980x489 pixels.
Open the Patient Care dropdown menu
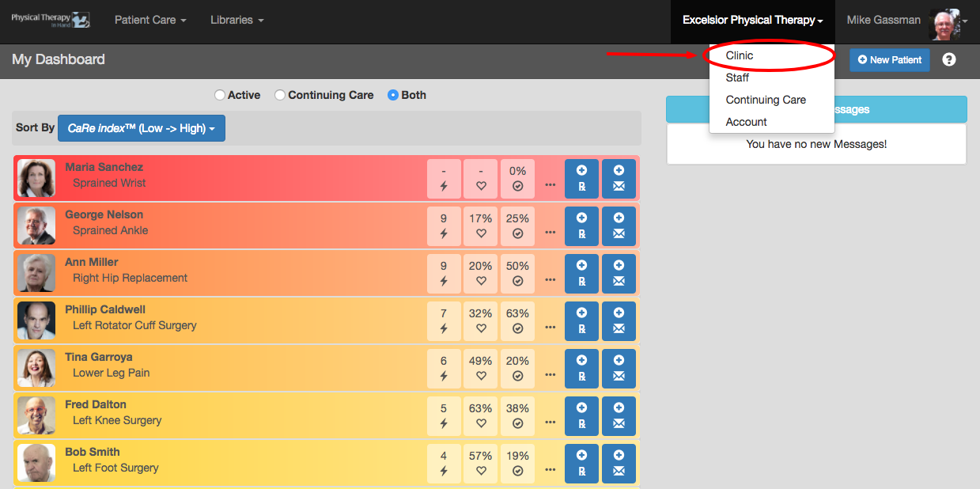150,20
